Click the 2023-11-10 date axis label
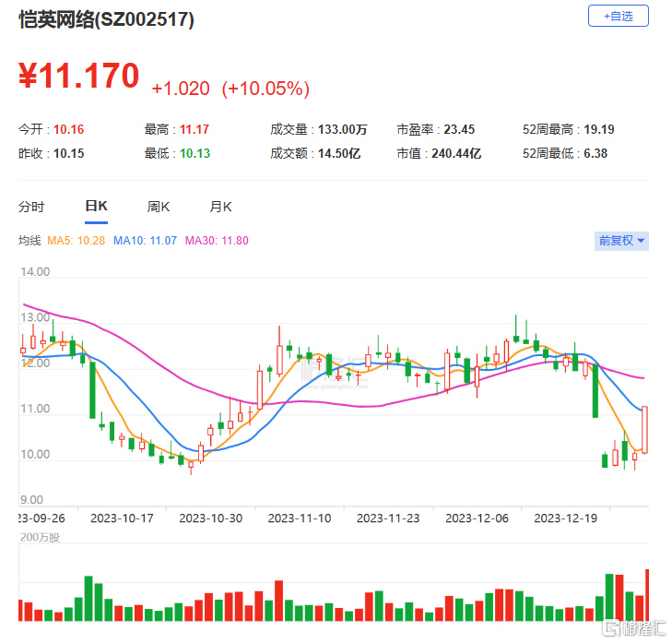Screen dimensions: 672x643 (300, 518)
